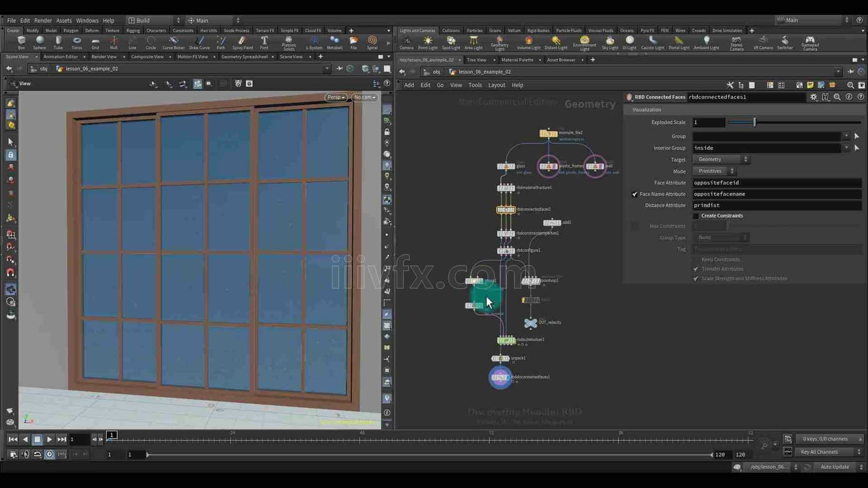This screenshot has width=868, height=488.
Task: Select the Torus shelf tool
Action: click(77, 43)
